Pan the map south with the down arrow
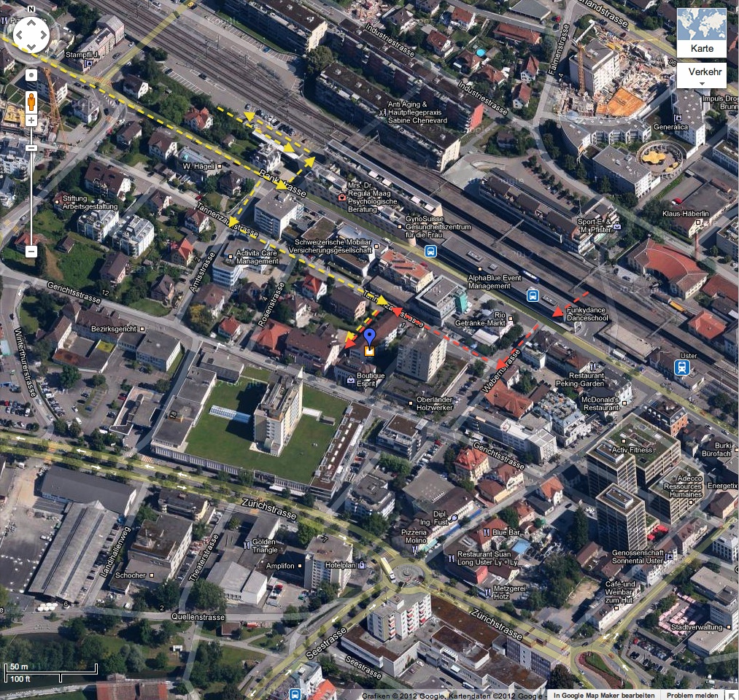 pos(31,46)
